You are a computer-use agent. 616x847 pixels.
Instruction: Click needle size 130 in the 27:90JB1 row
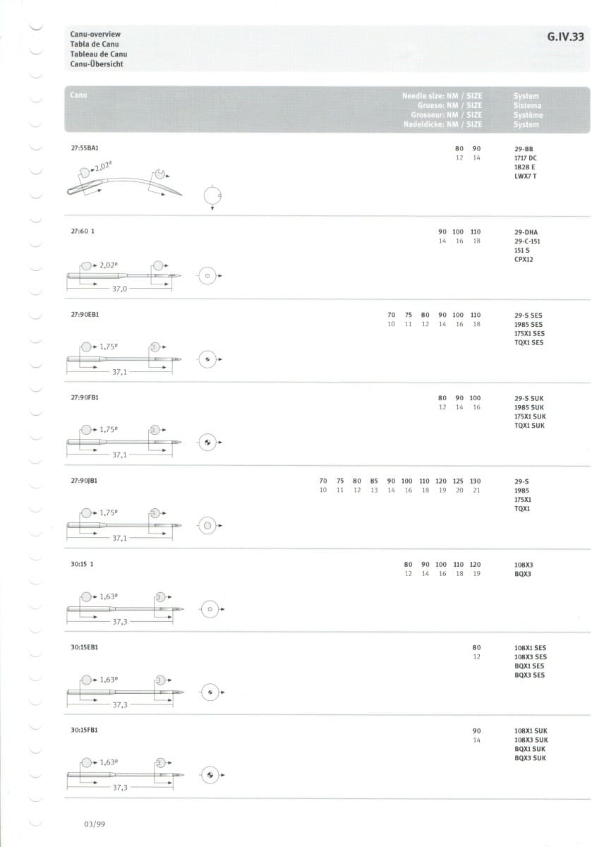476,481
